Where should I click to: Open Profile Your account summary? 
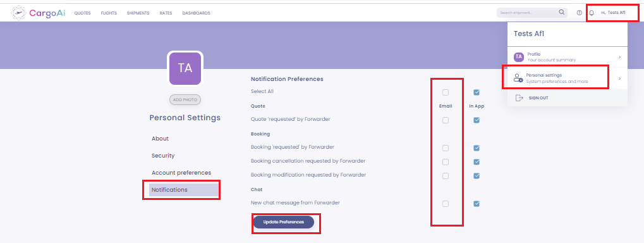click(567, 57)
